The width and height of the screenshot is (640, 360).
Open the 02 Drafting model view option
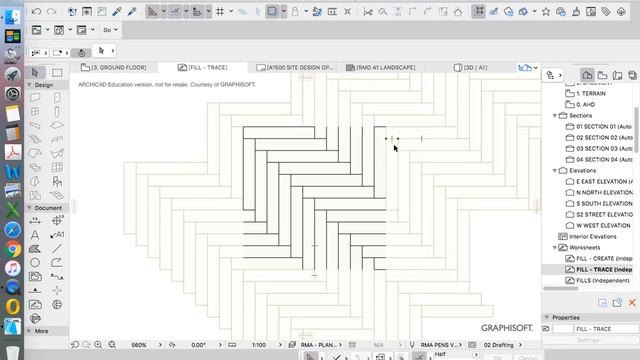tap(497, 345)
